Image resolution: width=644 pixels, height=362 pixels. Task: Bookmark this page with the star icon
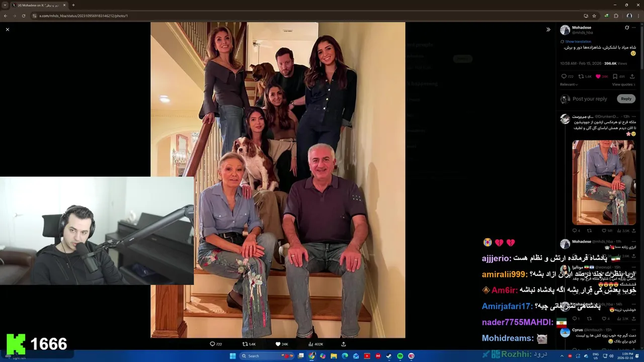594,16
